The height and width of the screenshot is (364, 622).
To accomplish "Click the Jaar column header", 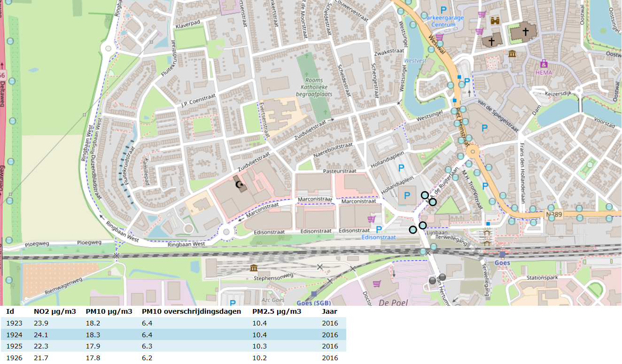I will [x=329, y=311].
